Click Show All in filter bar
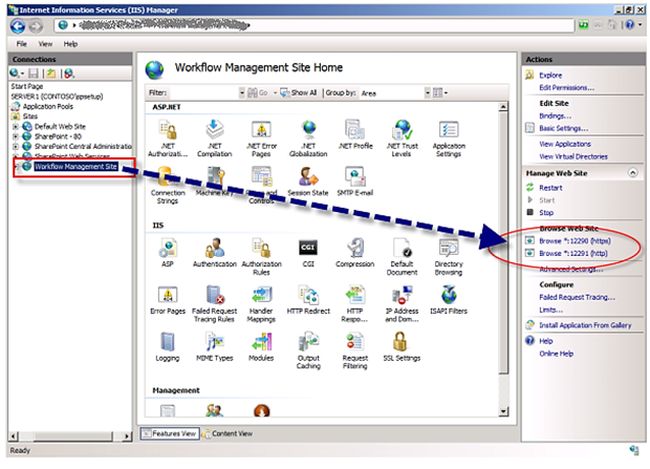 (298, 93)
